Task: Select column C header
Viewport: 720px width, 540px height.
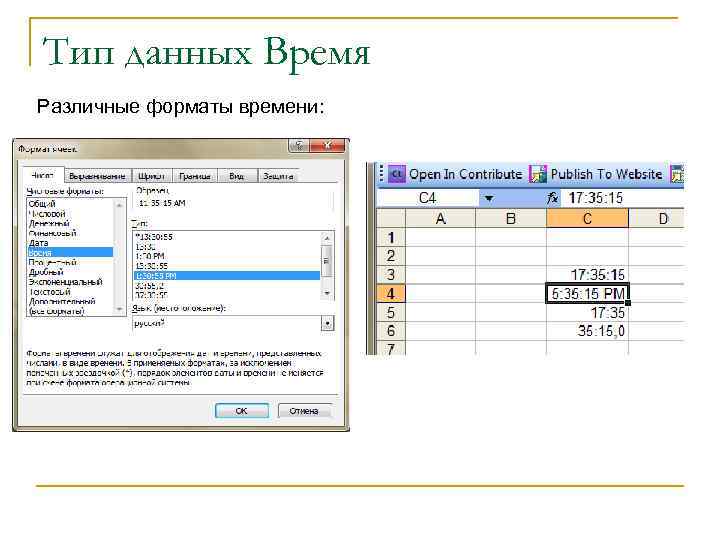Action: (x=587, y=219)
